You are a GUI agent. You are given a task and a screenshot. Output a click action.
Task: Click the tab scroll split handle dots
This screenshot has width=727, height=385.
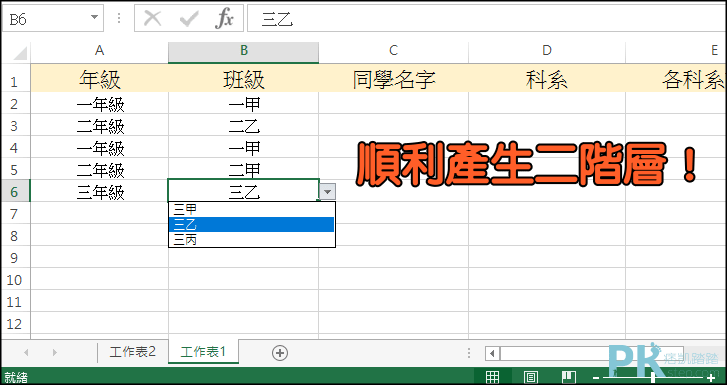point(469,353)
